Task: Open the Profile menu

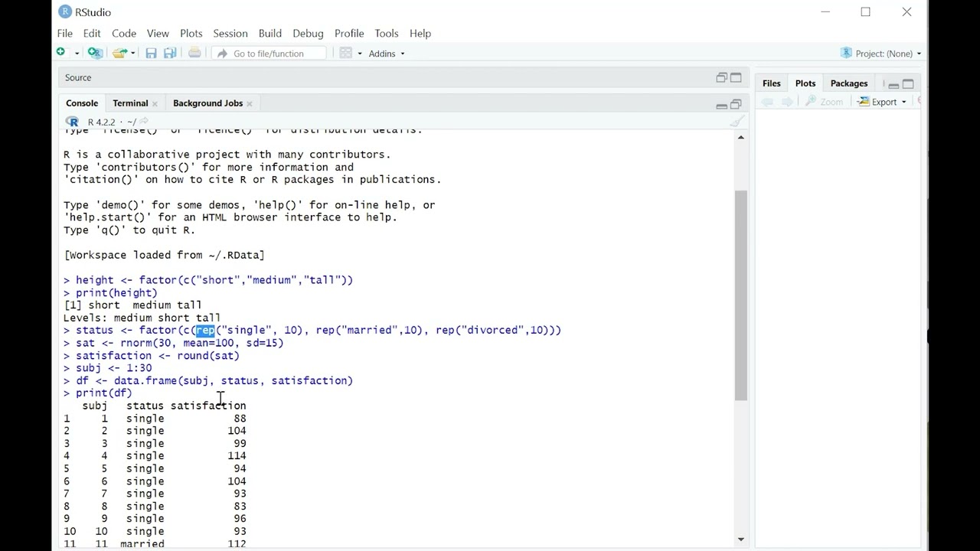Action: pos(349,34)
